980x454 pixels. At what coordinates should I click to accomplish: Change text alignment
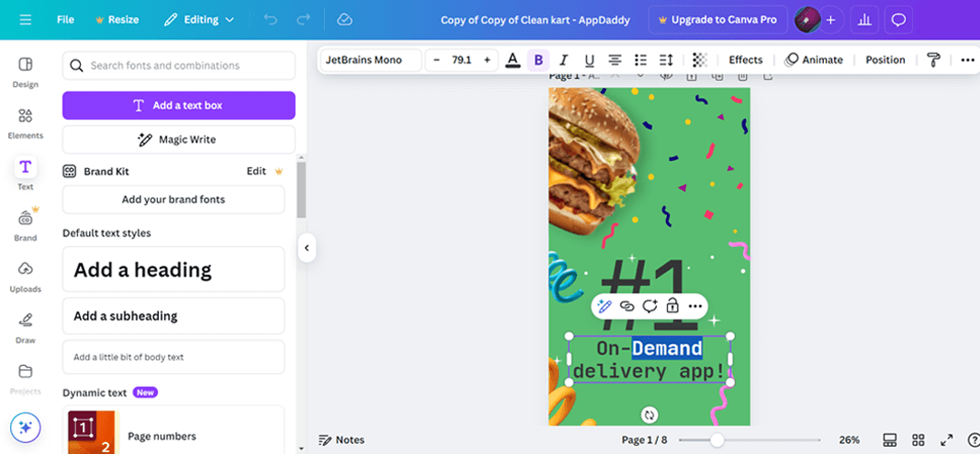pyautogui.click(x=615, y=60)
